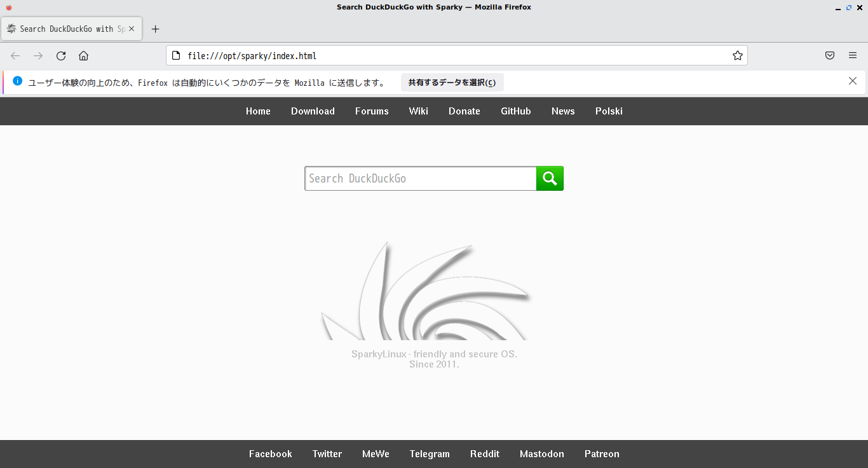The height and width of the screenshot is (468, 868).
Task: Open the GitHub navigation link
Action: point(516,111)
